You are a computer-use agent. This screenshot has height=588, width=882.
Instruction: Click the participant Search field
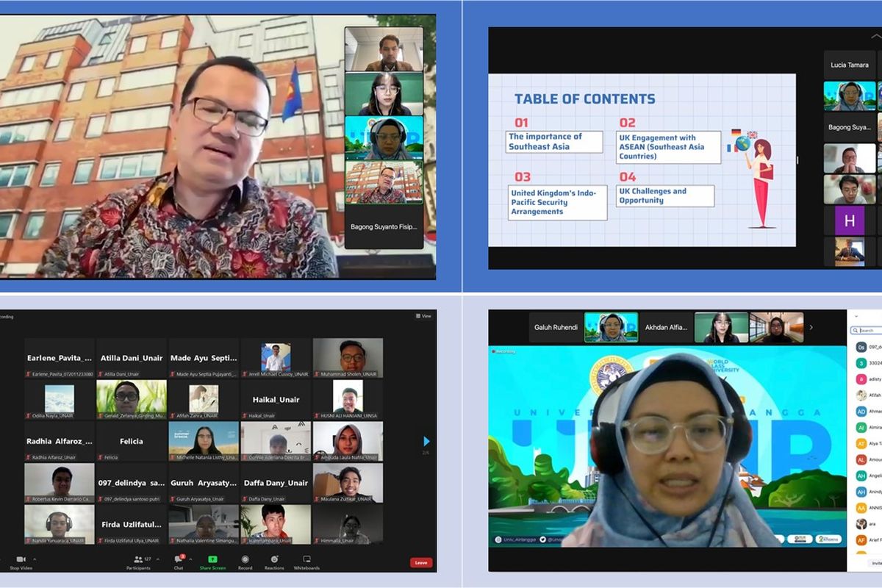(x=869, y=331)
